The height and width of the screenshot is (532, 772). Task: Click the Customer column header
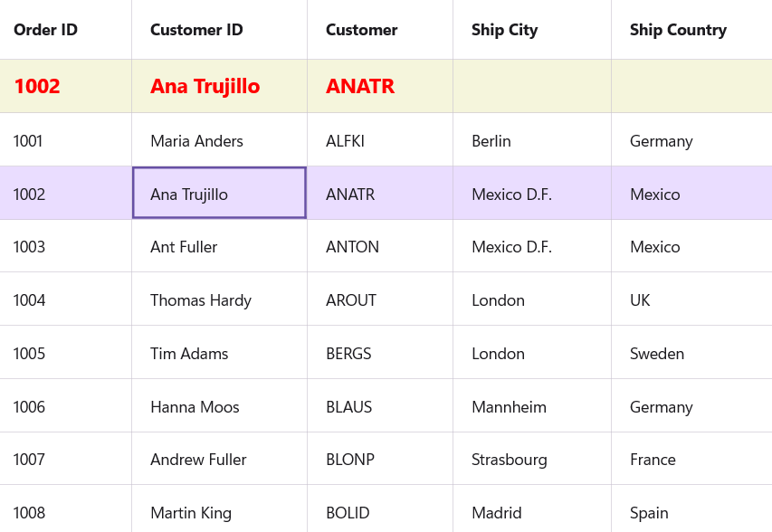[361, 30]
